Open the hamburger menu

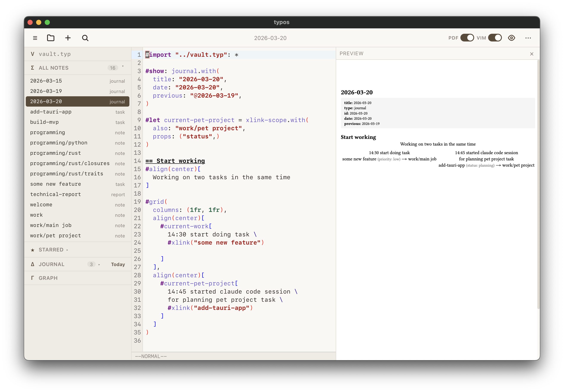tap(35, 38)
